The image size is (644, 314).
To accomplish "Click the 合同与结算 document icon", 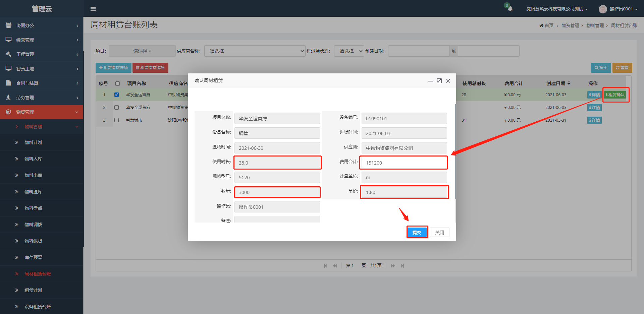I will click(x=9, y=83).
